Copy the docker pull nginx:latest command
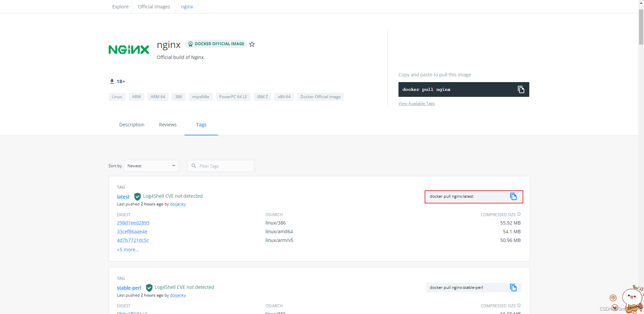 click(x=513, y=196)
